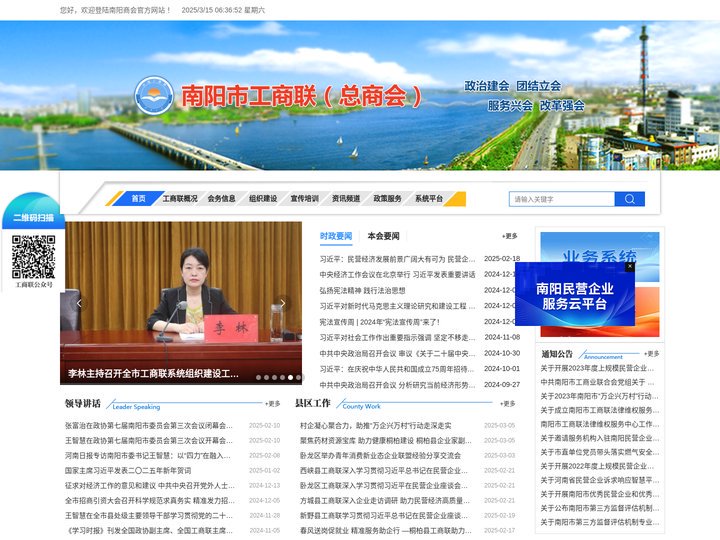Click the 工商联 round logo emblem
720x540 pixels.
pyautogui.click(x=154, y=96)
